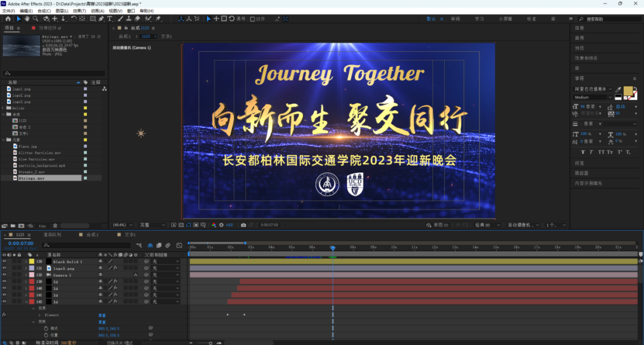Click 重置 next to the Element effect
Viewport: 644px width, 345px height.
102,315
